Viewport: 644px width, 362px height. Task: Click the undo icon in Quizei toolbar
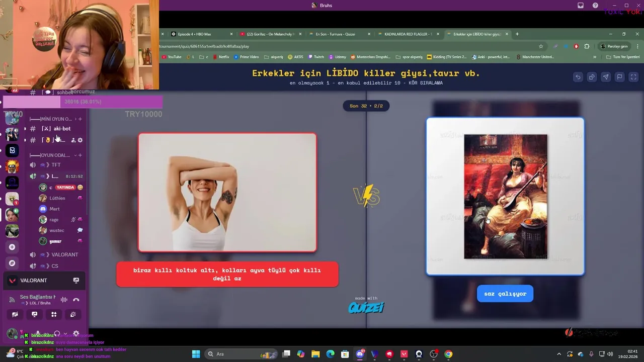pos(578,77)
